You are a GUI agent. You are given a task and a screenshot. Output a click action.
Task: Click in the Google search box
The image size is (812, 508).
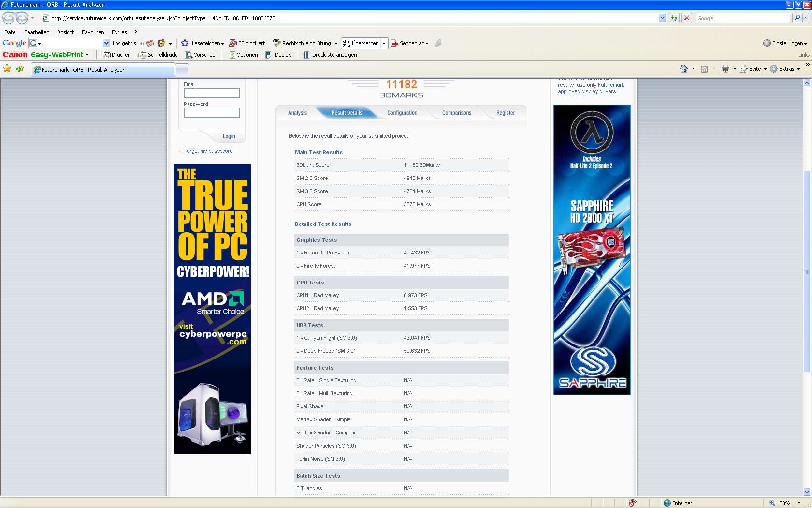pyautogui.click(x=742, y=18)
